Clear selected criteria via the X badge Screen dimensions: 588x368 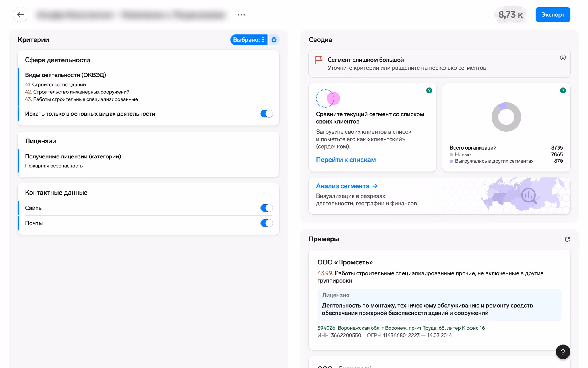coord(274,40)
